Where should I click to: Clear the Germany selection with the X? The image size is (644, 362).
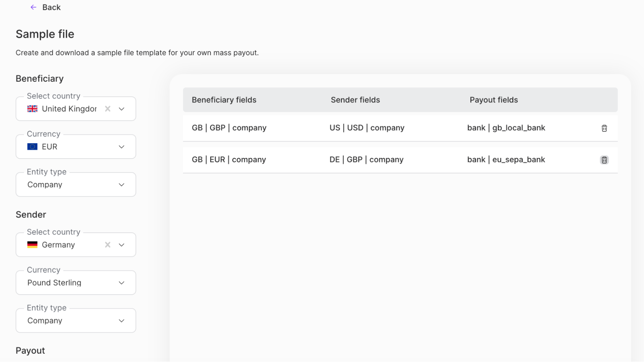(108, 245)
